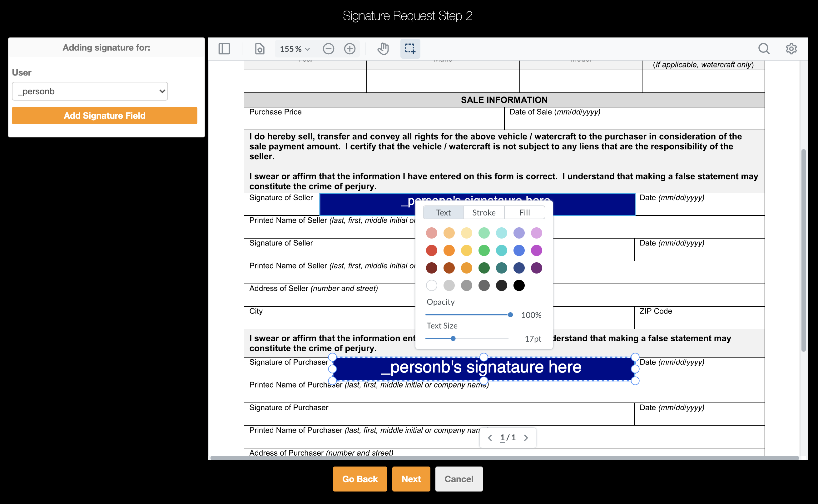Pick the medium green color swatch
This screenshot has height=504, width=818.
(x=484, y=250)
